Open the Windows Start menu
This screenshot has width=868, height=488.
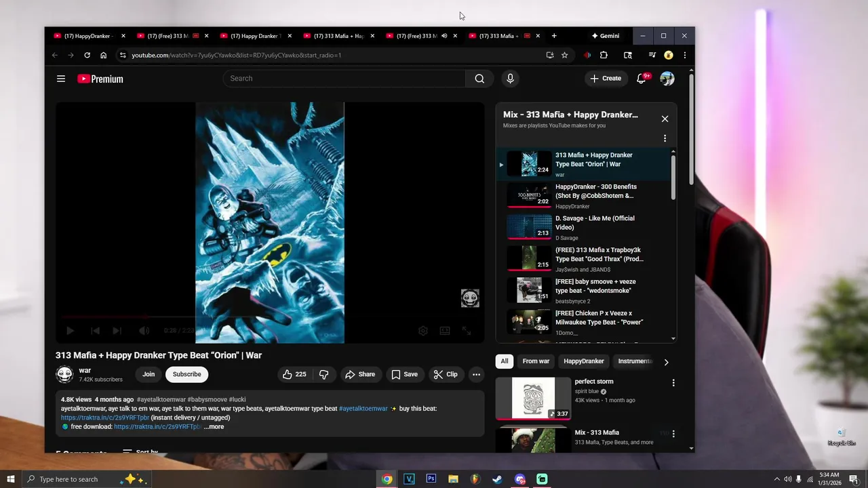[11, 479]
